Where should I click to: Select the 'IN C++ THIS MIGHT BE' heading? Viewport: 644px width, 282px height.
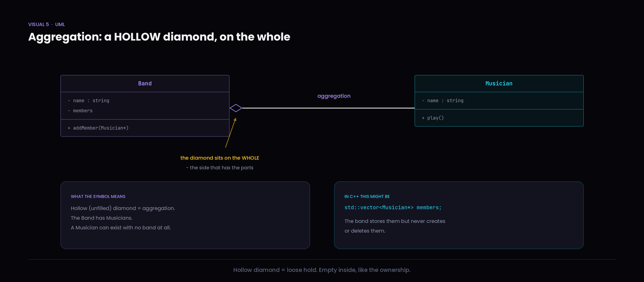367,197
